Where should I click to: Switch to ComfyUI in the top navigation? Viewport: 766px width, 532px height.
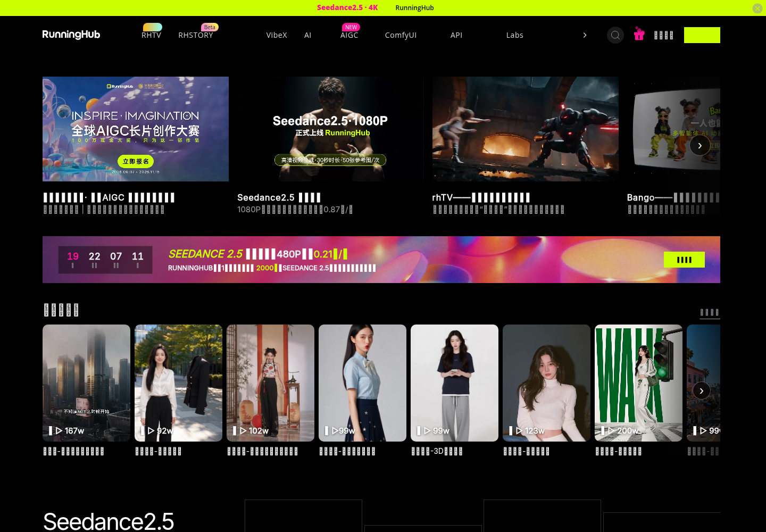[401, 35]
